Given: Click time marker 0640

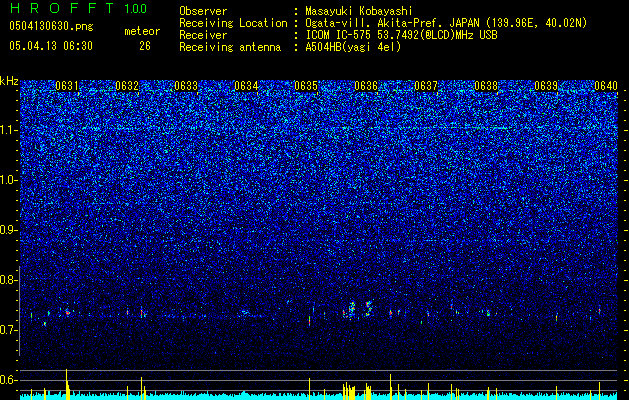Looking at the screenshot, I should pyautogui.click(x=606, y=86).
